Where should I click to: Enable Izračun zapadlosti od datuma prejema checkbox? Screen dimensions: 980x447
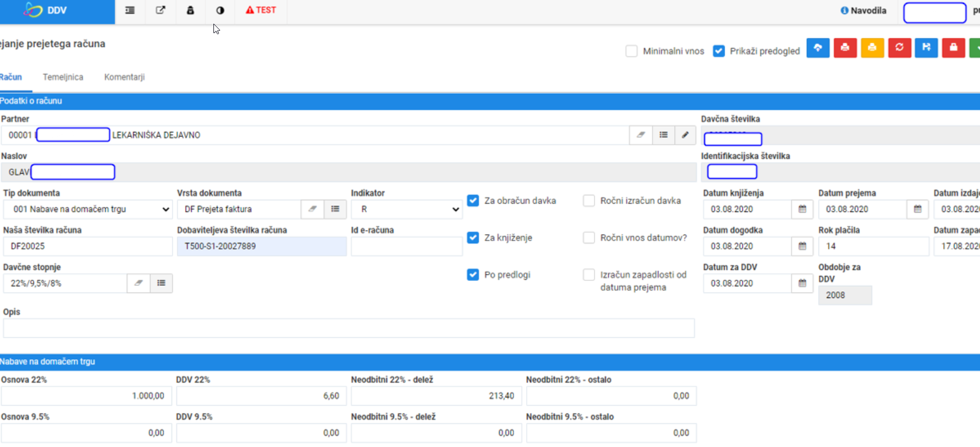(589, 274)
